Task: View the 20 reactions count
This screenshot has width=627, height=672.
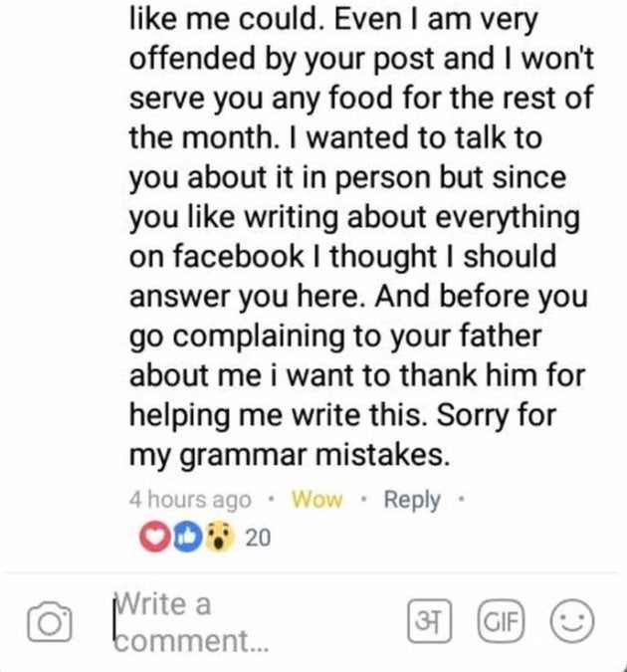Action: (258, 538)
